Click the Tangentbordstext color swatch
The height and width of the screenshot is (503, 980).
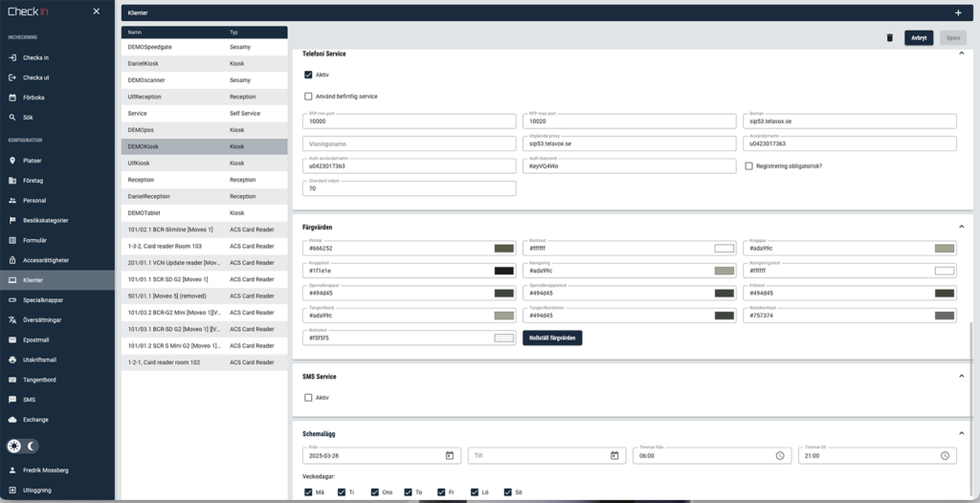[x=724, y=316]
